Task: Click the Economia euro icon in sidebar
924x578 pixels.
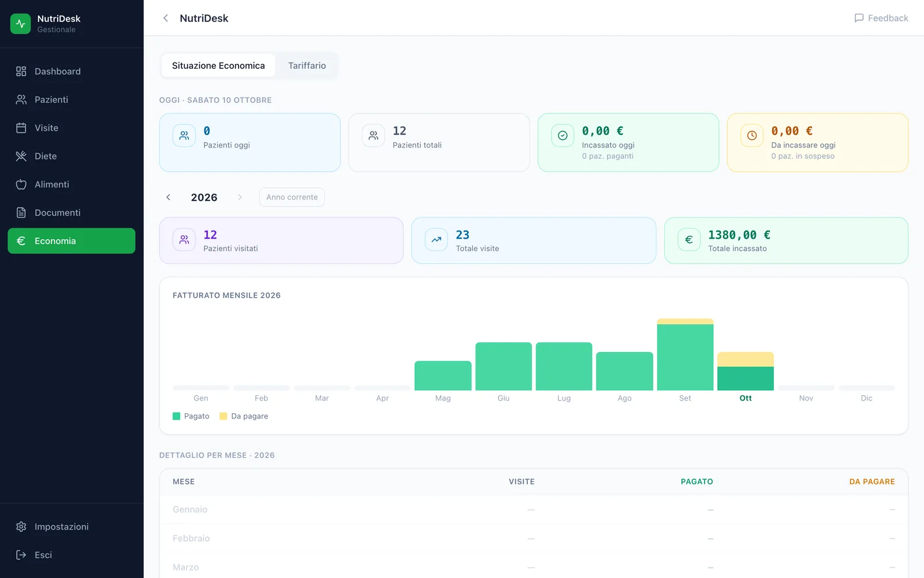Action: [x=21, y=241]
